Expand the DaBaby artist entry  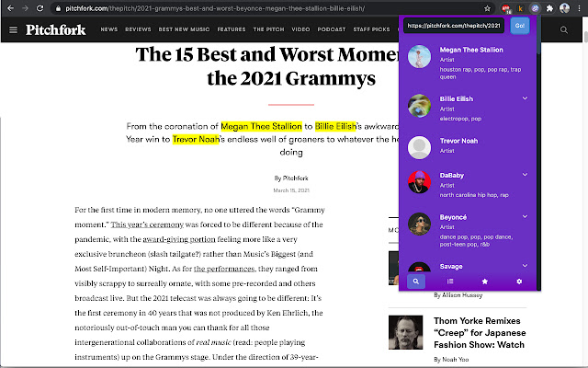[525, 175]
